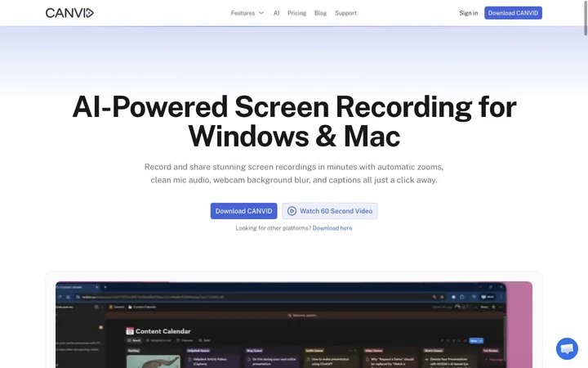
Task: Click Sign in
Action: click(x=469, y=13)
